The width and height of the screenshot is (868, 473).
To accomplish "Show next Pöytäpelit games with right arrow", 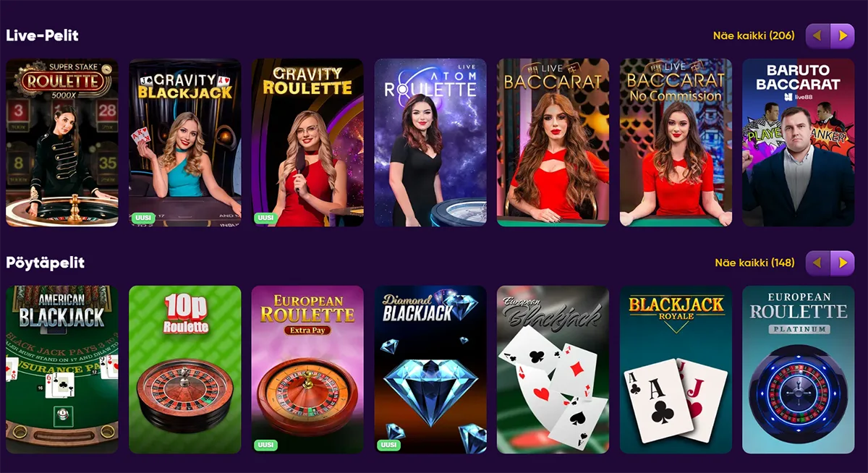I will tap(843, 263).
